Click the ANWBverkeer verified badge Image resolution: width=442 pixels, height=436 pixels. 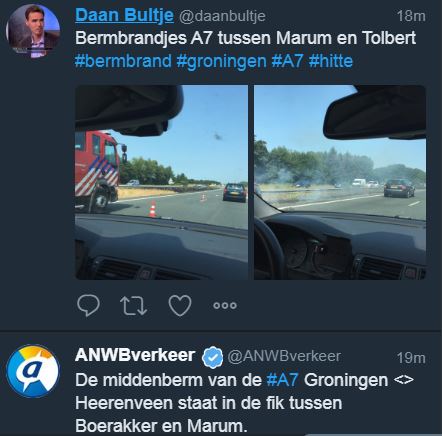point(213,357)
